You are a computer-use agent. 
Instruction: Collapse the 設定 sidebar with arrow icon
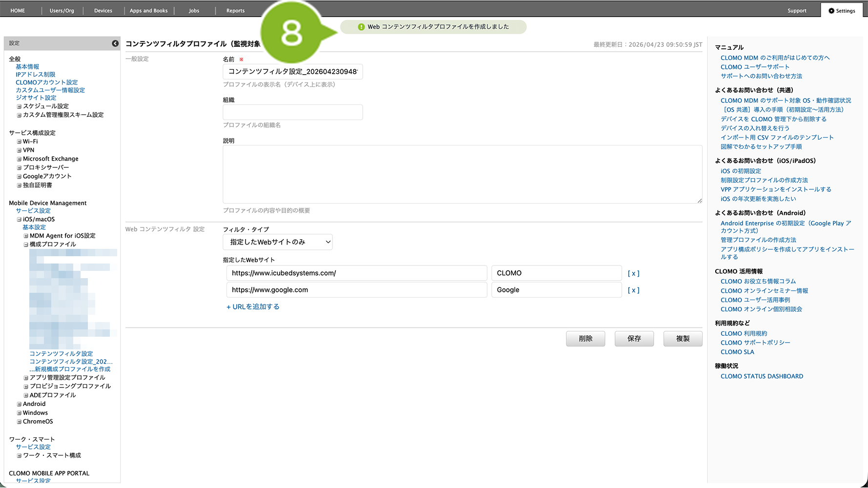(x=115, y=43)
